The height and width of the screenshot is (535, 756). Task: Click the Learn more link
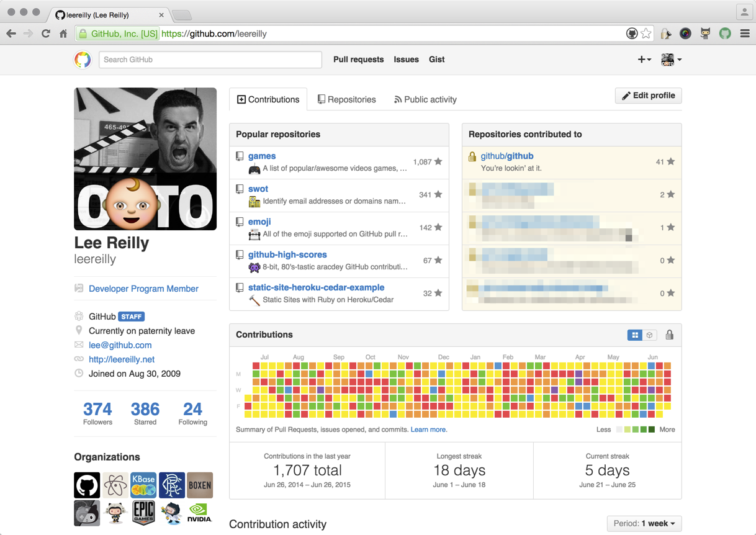coord(429,429)
